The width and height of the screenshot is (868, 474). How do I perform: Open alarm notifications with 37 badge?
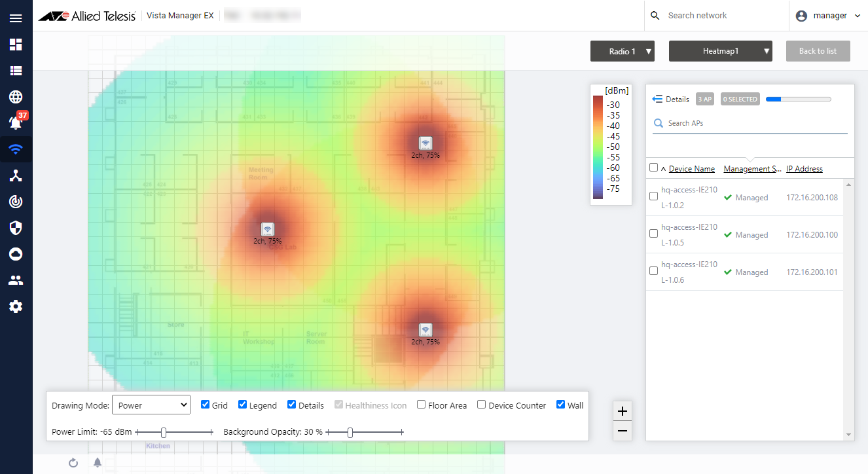[x=16, y=122]
